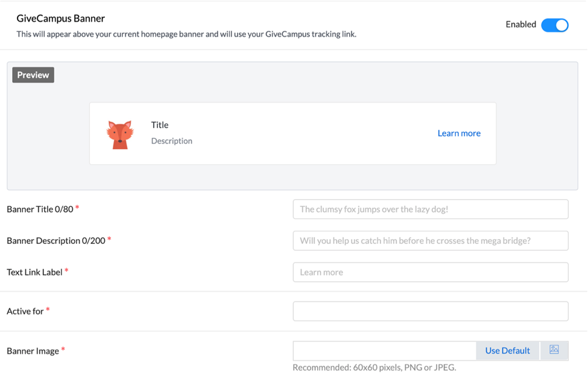This screenshot has width=588, height=387.
Task: Click the image picker icon beside Use Default
Action: coord(554,350)
